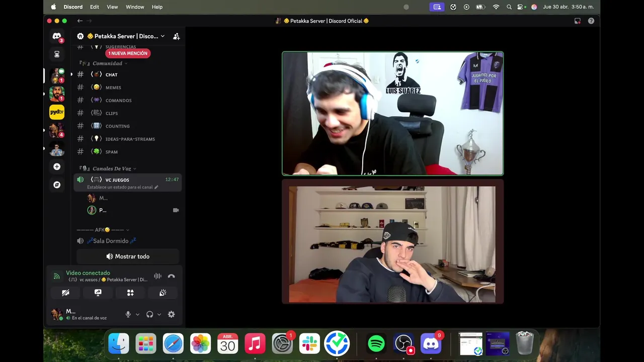The height and width of the screenshot is (362, 644).
Task: Focus the bottom video tile with cap
Action: pyautogui.click(x=392, y=242)
